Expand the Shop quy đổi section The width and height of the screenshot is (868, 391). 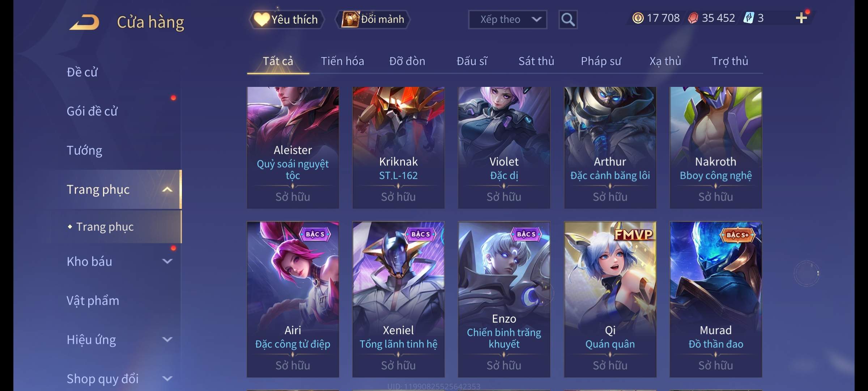click(x=167, y=379)
